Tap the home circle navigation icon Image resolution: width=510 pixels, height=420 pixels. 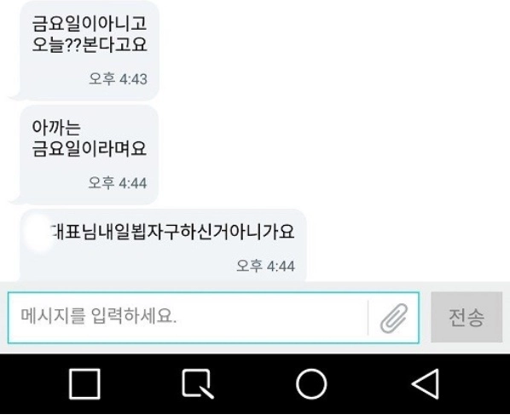pos(311,383)
